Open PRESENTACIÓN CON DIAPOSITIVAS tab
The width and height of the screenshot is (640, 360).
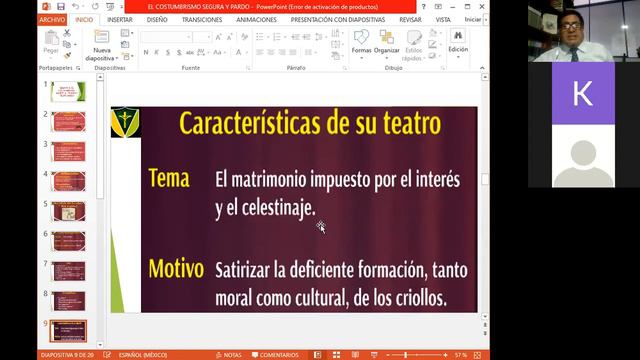[x=338, y=20]
